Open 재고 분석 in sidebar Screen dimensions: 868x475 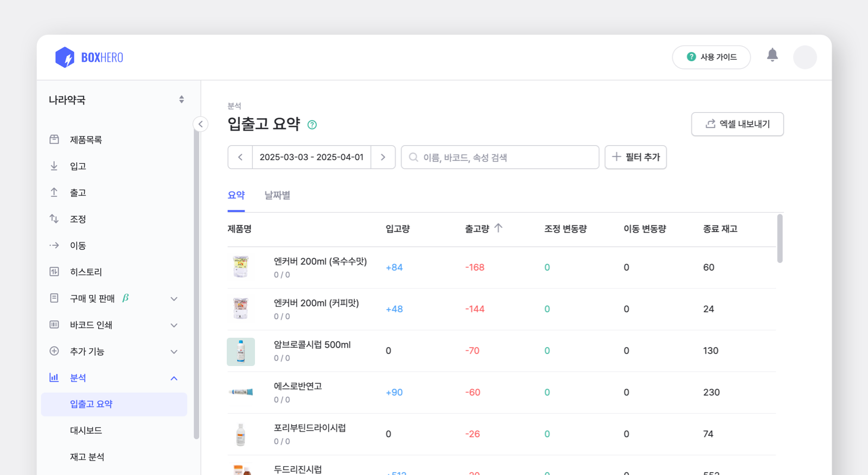tap(87, 457)
